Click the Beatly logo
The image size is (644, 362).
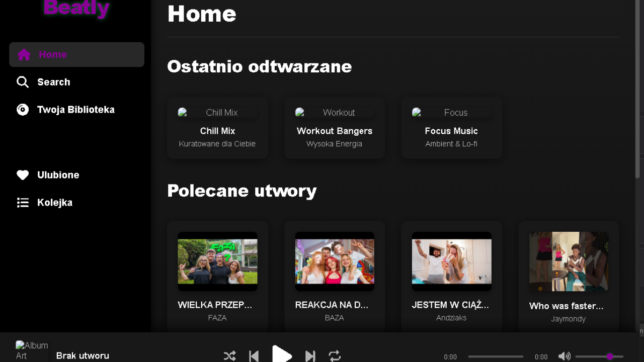point(76,8)
